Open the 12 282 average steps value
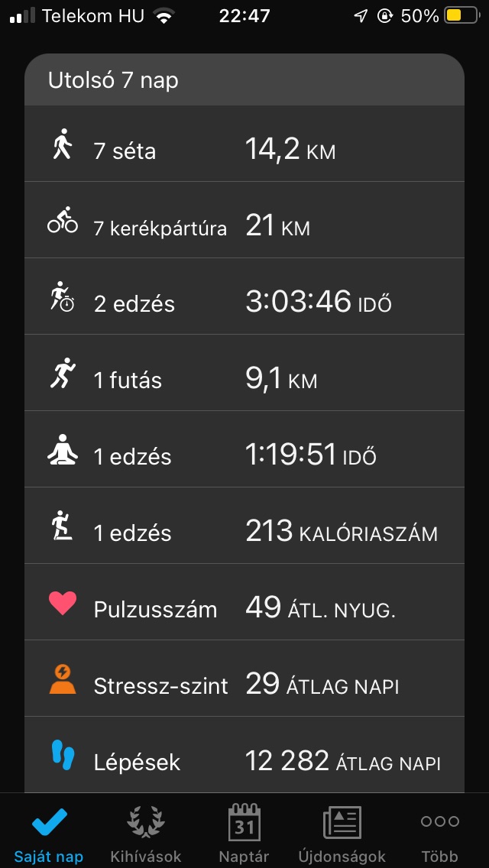This screenshot has height=868, width=489. coord(342,761)
